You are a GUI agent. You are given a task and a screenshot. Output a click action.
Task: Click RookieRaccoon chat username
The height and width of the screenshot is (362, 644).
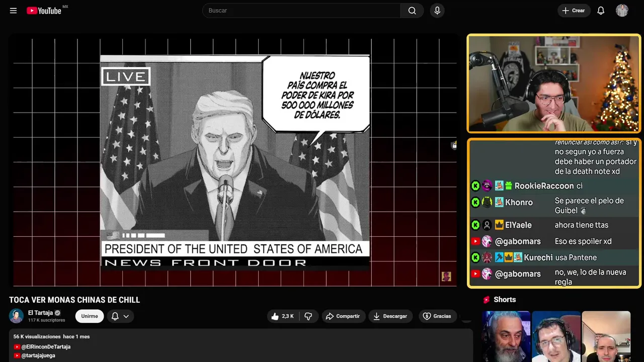[x=544, y=186]
